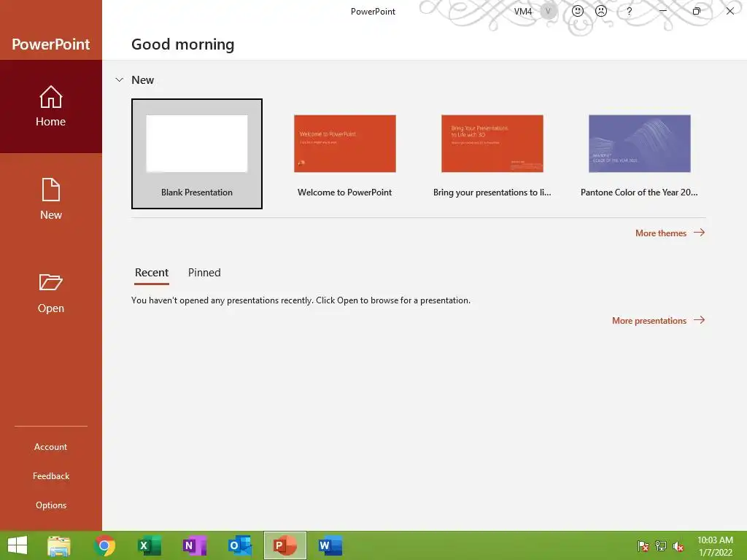The height and width of the screenshot is (560, 747).
Task: Go to the Open folder page
Action: click(51, 293)
